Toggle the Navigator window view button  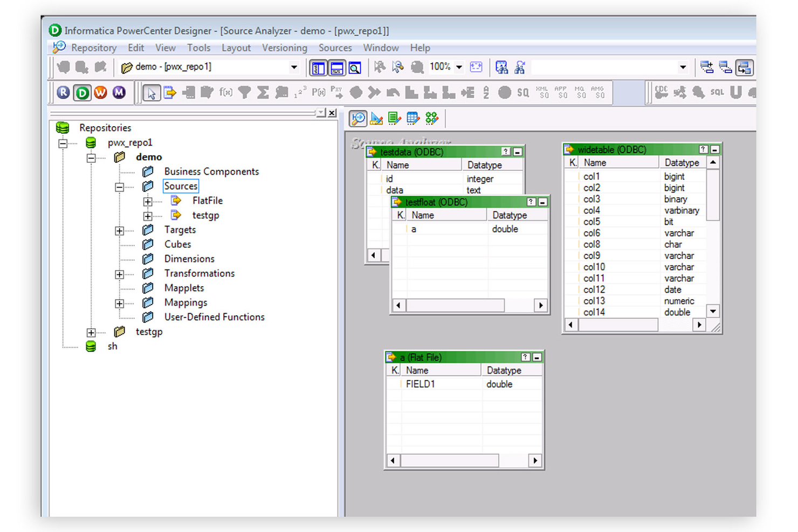point(318,68)
